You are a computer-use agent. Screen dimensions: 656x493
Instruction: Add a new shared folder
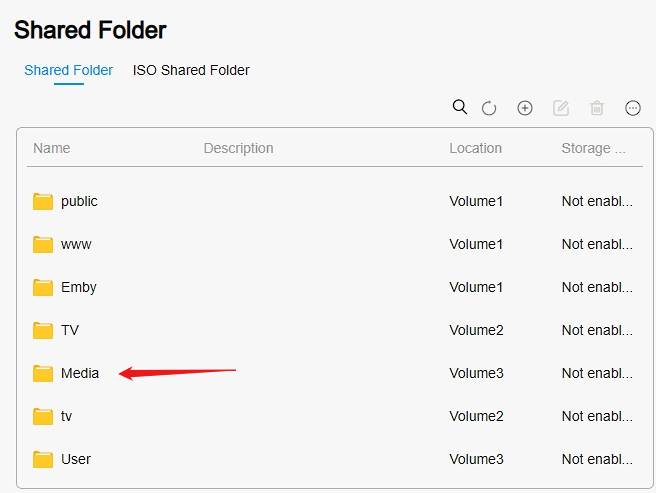pyautogui.click(x=525, y=108)
